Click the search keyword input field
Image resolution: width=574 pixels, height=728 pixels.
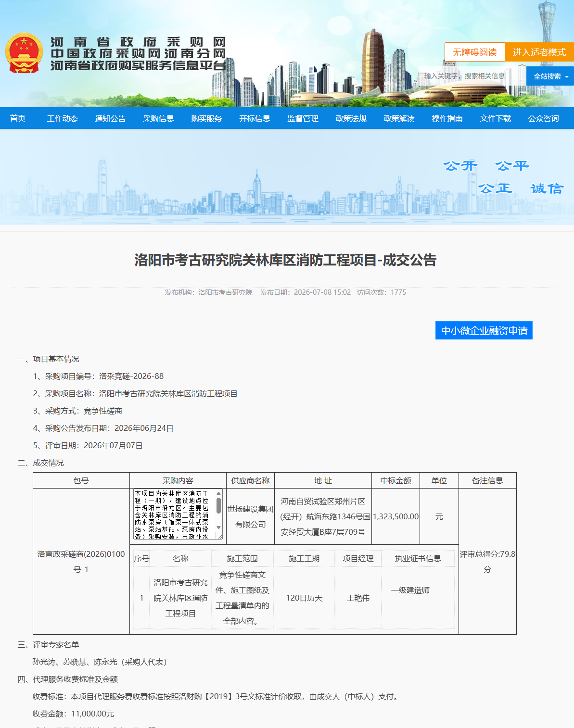coord(472,76)
